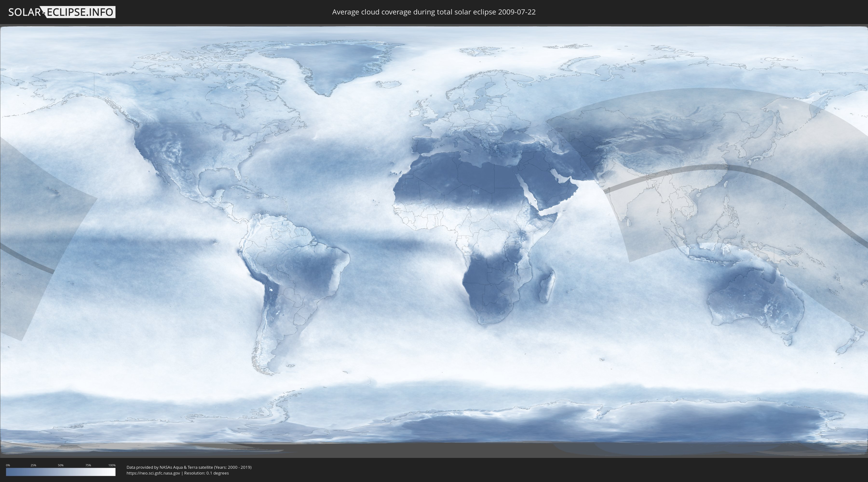868x482 pixels.
Task: Click the 25% legend label
Action: click(x=33, y=465)
